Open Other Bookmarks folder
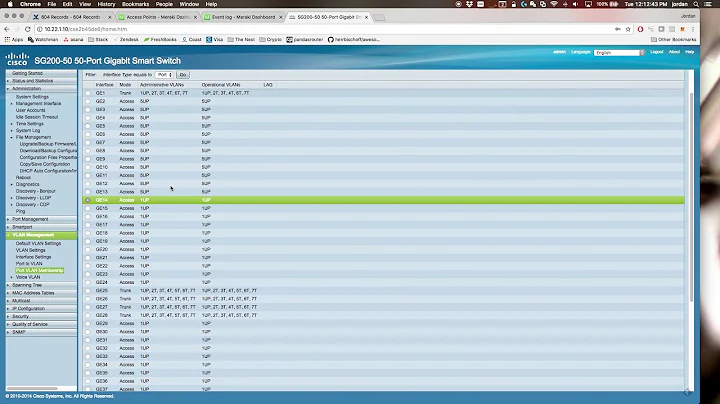The width and height of the screenshot is (720, 404). point(674,39)
